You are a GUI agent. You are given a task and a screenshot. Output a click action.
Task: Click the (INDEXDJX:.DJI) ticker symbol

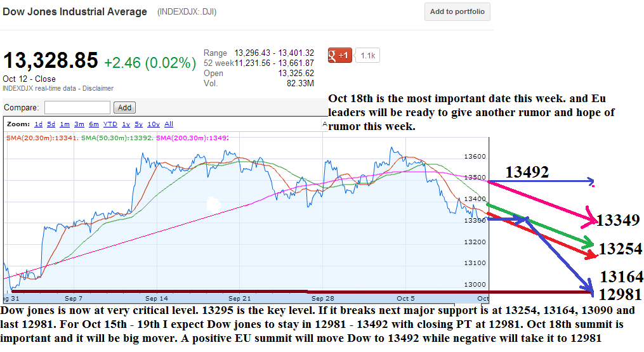[187, 12]
